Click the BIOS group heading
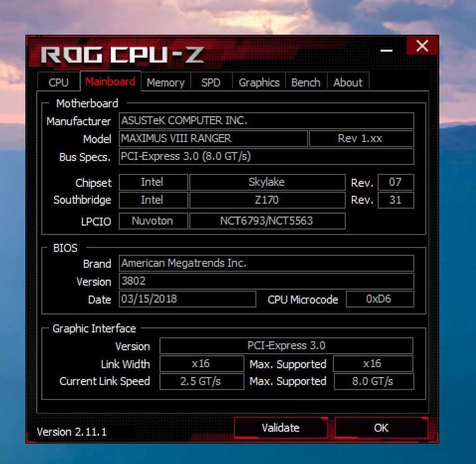The height and width of the screenshot is (464, 476). coord(65,248)
